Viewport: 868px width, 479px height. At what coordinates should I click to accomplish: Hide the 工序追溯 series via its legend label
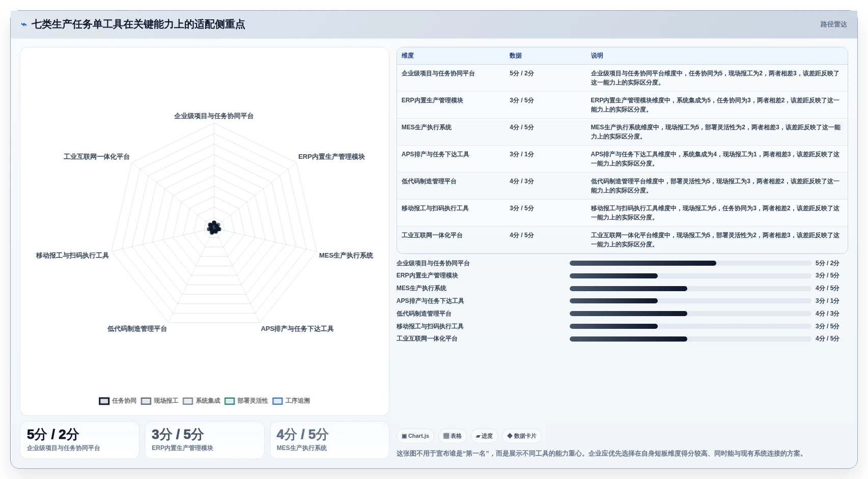tap(297, 401)
